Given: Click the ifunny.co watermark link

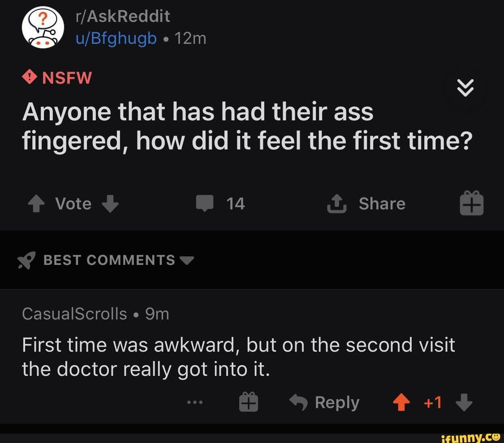Looking at the screenshot, I should (468, 437).
